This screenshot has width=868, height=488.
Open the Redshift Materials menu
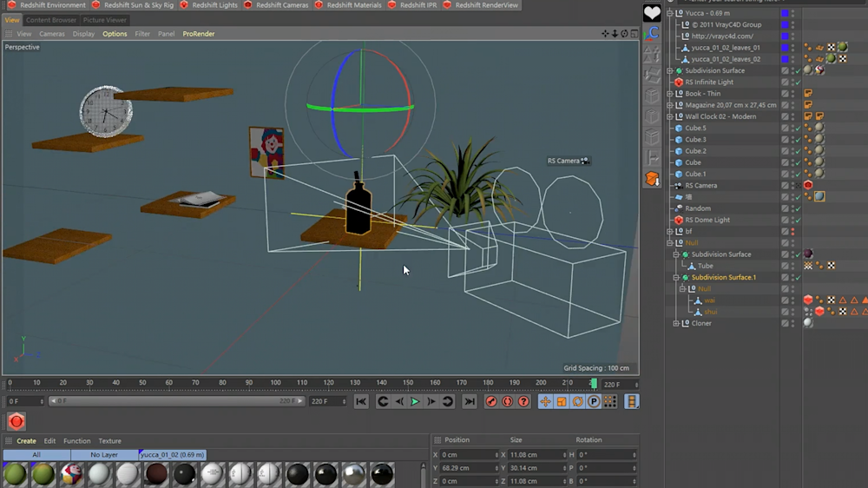pos(353,5)
